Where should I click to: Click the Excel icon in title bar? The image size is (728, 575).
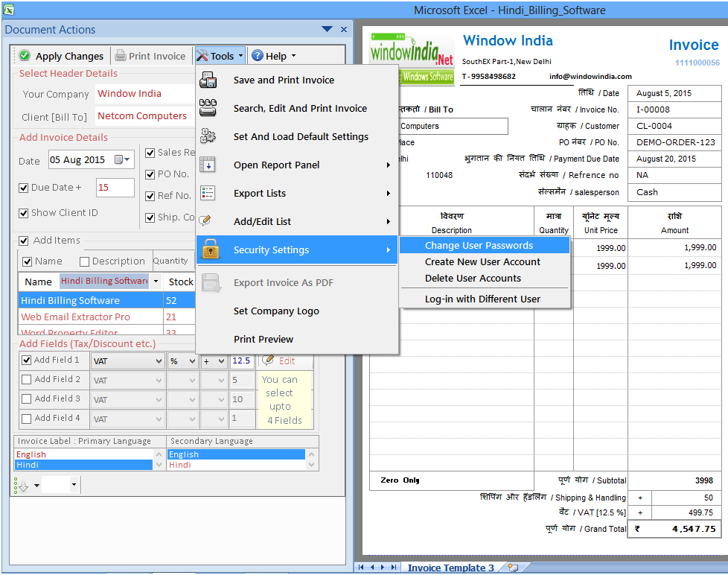8,9
